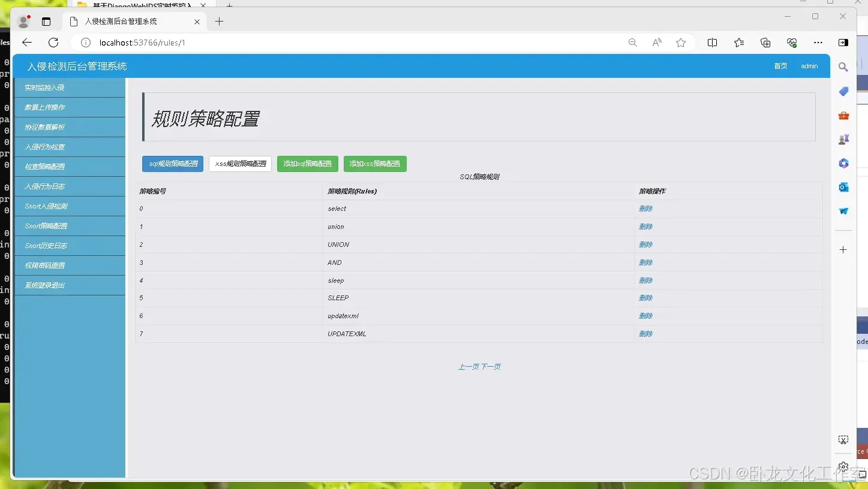Open Microsoft 365 icon in the sidebar
This screenshot has height=489, width=868.
click(x=843, y=163)
